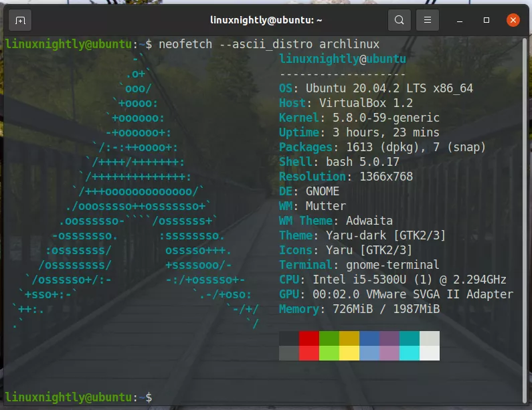Click the DE: GNOME line
The width and height of the screenshot is (532, 410).
309,191
